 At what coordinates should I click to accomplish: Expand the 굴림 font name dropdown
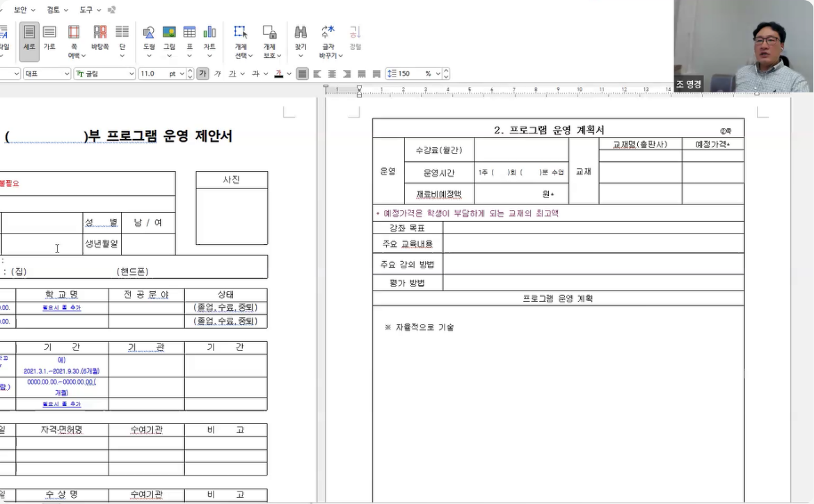(131, 74)
